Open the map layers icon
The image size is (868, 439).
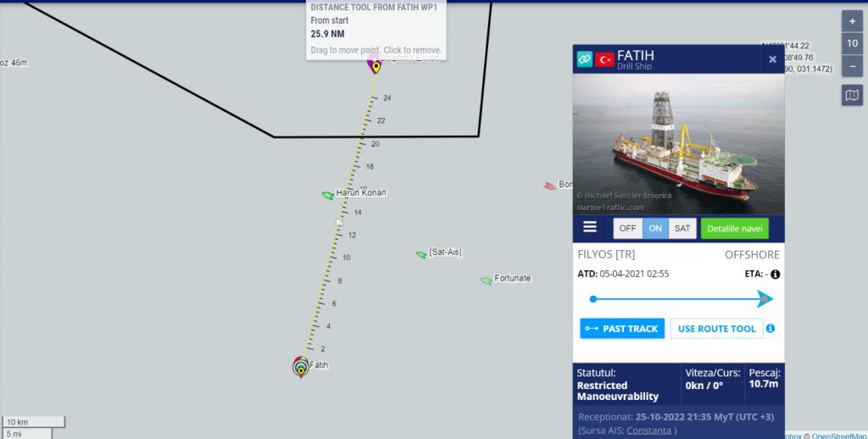[x=852, y=95]
